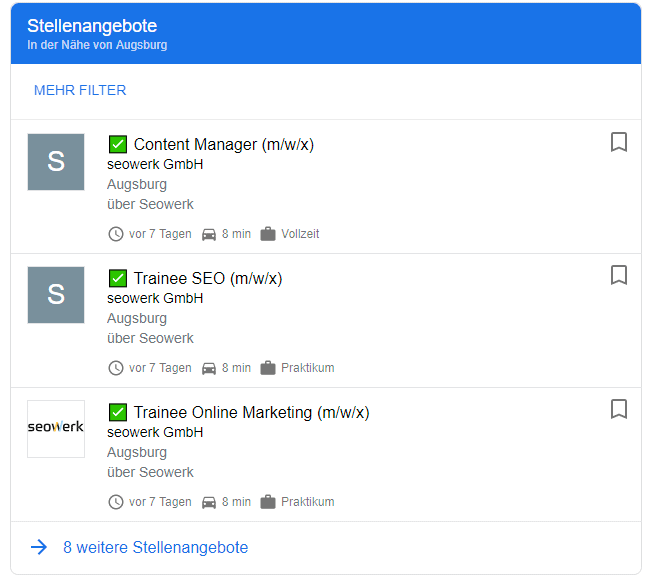Open Trainee Online Marketing (m/w/x) job title

tap(251, 412)
